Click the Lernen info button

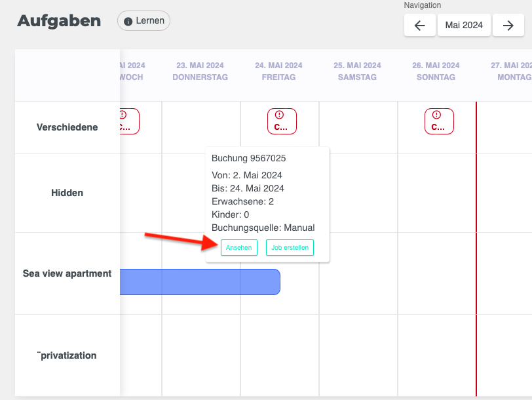click(x=143, y=21)
